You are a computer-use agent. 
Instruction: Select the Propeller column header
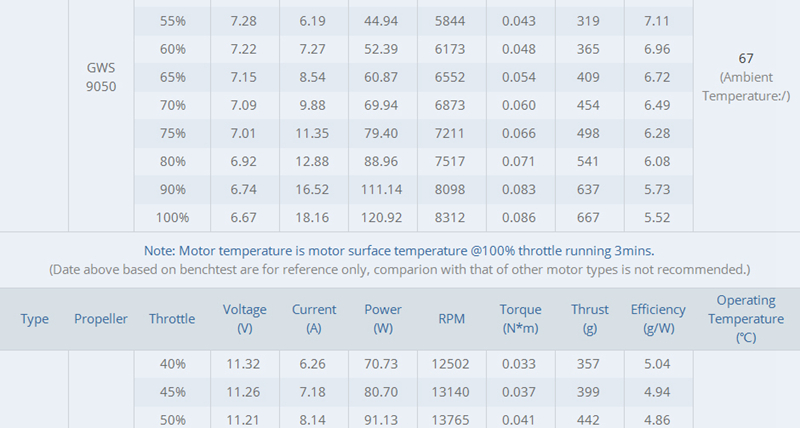101,319
